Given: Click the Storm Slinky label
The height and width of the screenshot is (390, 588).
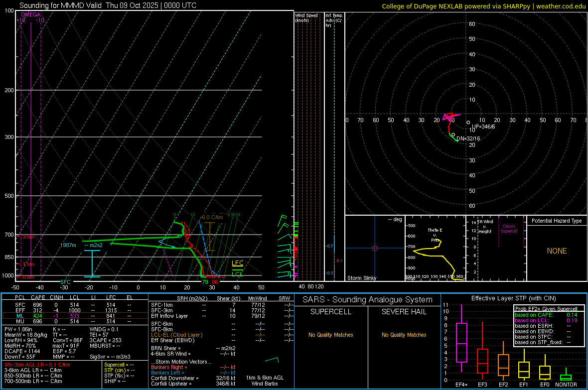Looking at the screenshot, I should [x=361, y=278].
